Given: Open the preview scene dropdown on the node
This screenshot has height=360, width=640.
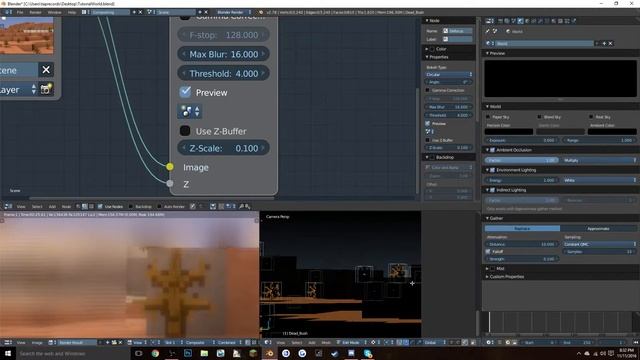Looking at the screenshot, I should tap(190, 111).
